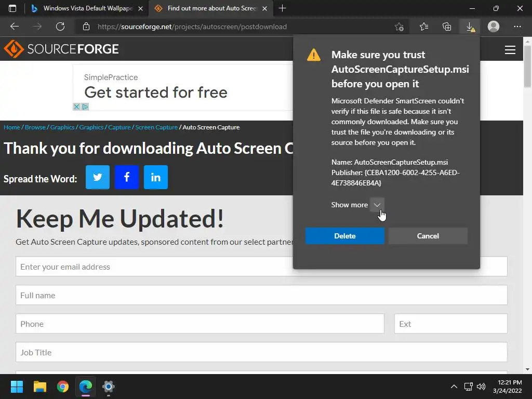This screenshot has width=532, height=399.
Task: Click the Downloads icon with warning
Action: tap(470, 27)
